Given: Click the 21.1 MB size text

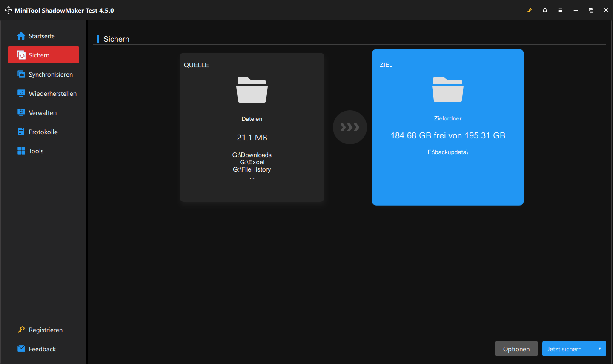Looking at the screenshot, I should click(x=252, y=138).
